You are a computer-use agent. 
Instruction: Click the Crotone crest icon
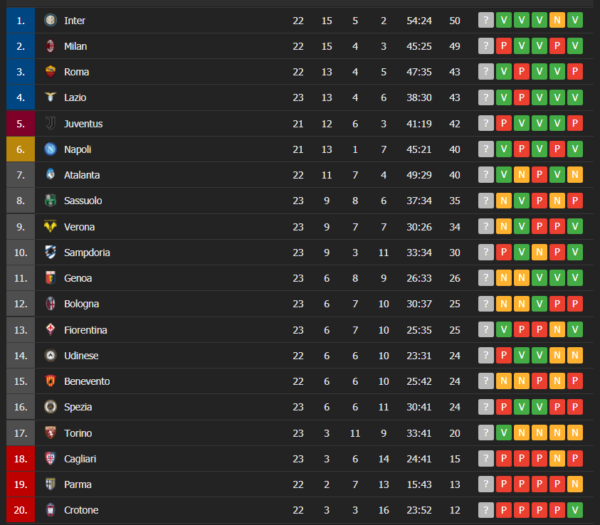pos(50,510)
